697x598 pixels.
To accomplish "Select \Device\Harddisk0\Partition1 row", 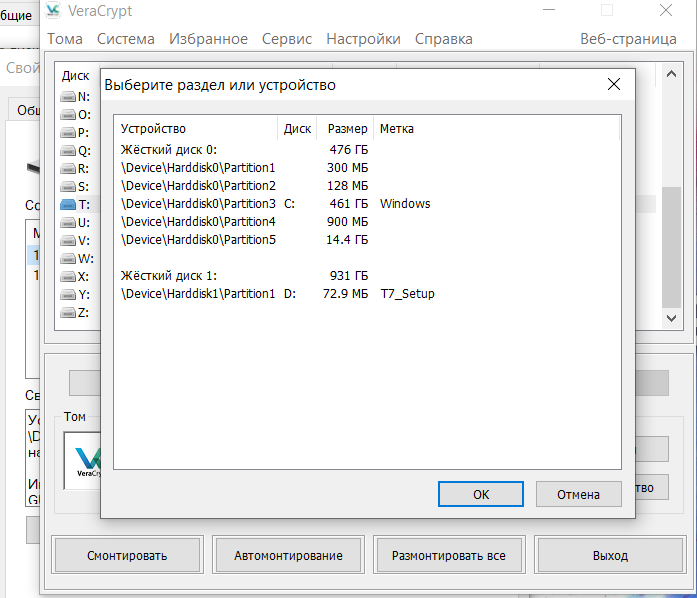I will [x=367, y=168].
